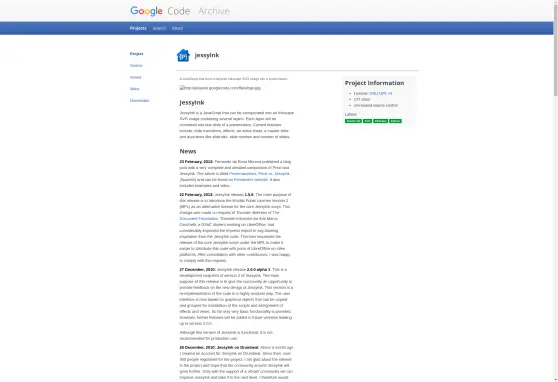Open The Document Foundation link
This screenshot has height=382, width=558.
coord(229,216)
